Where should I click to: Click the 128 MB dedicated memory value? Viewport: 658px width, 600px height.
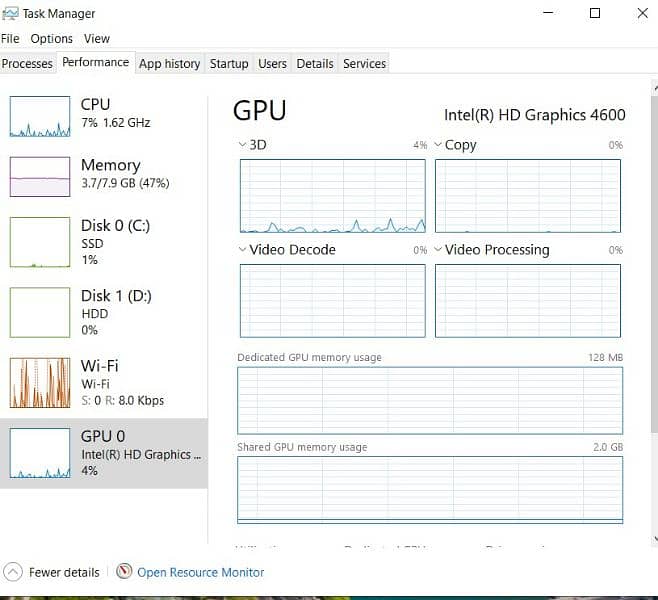[605, 357]
